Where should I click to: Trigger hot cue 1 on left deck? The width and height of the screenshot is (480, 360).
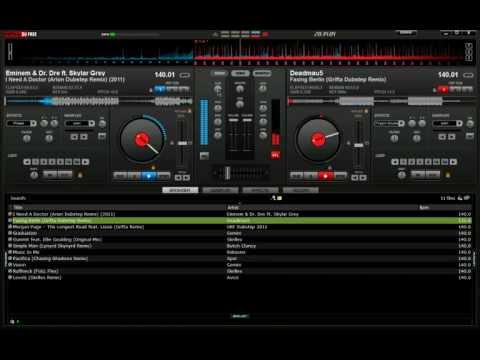click(x=160, y=89)
